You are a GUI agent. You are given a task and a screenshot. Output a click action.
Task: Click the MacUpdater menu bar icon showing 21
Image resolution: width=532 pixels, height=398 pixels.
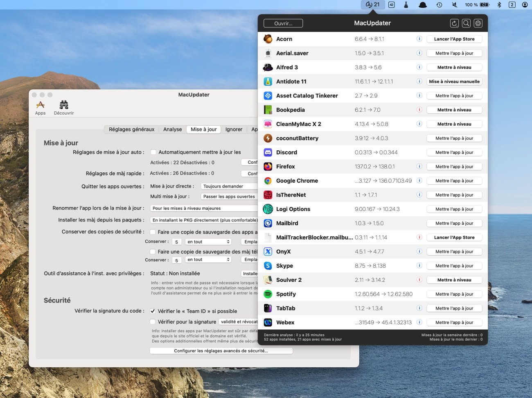tap(373, 5)
